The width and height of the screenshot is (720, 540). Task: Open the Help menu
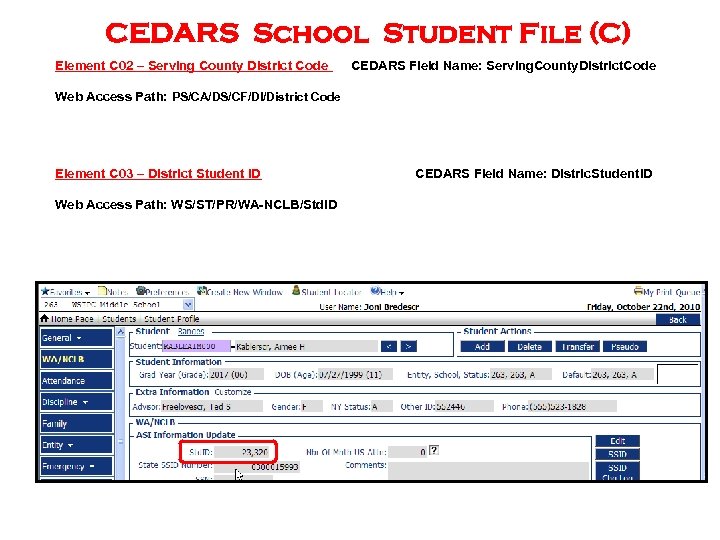(387, 292)
